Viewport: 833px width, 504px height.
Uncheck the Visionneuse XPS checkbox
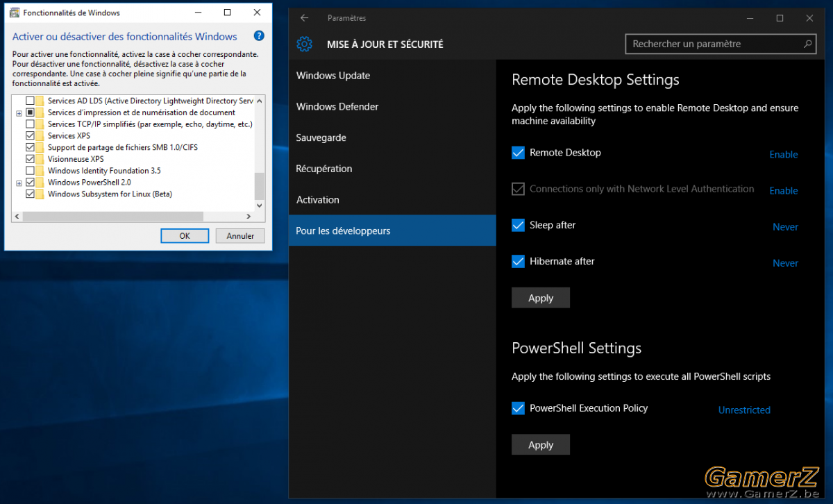pyautogui.click(x=30, y=159)
